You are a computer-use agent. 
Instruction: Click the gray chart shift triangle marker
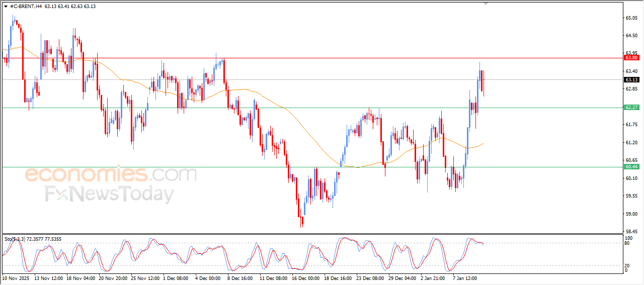(486, 4)
